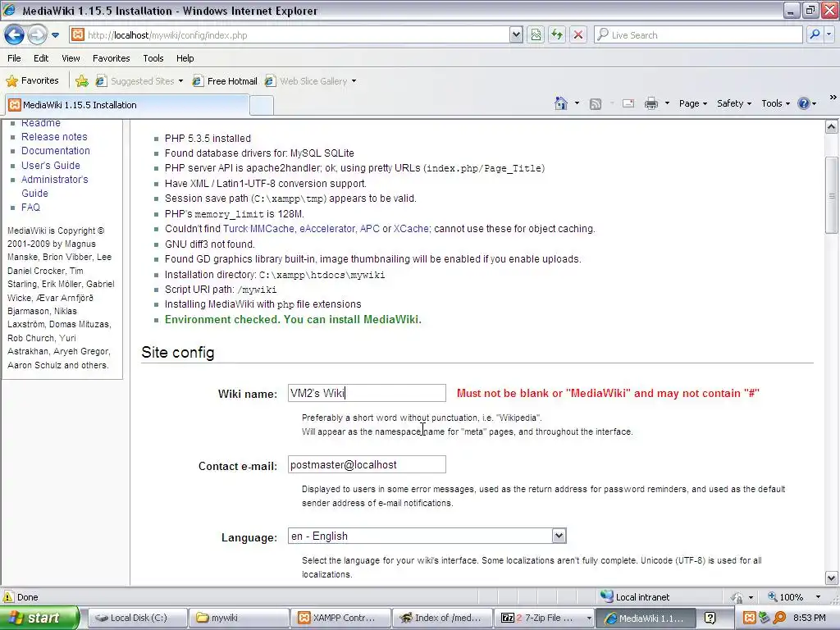840x630 pixels.
Task: Click the RSS feeds icon
Action: (x=596, y=103)
